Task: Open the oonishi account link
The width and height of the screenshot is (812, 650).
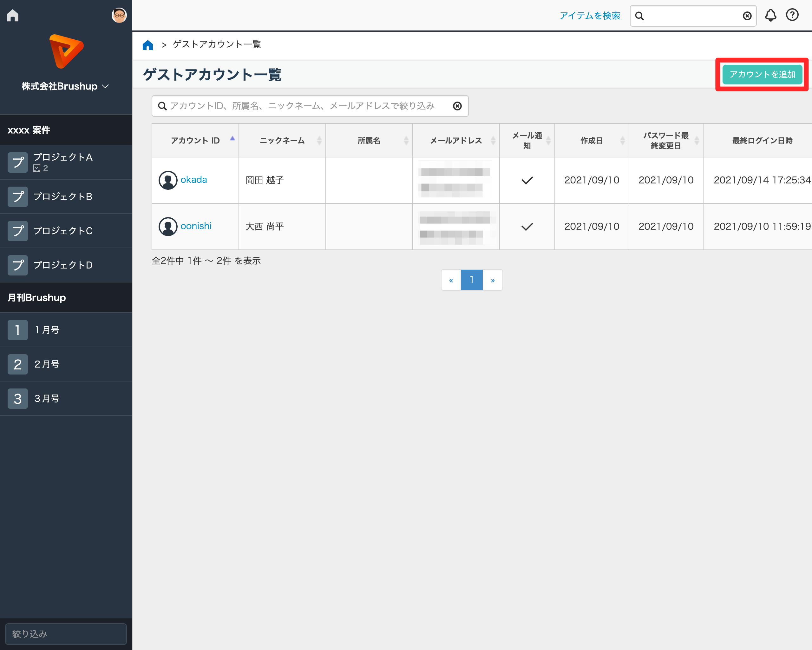Action: [196, 226]
